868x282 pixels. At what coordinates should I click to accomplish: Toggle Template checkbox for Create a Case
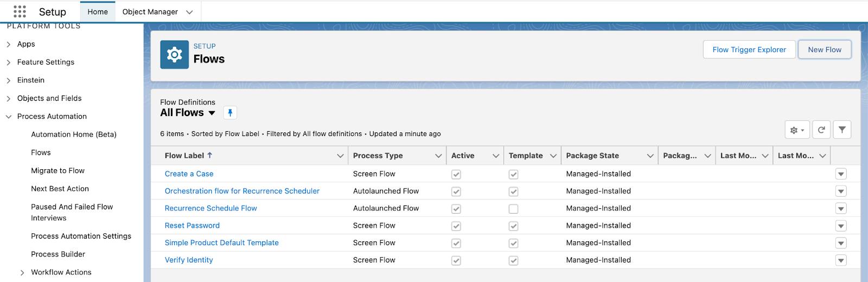point(513,175)
